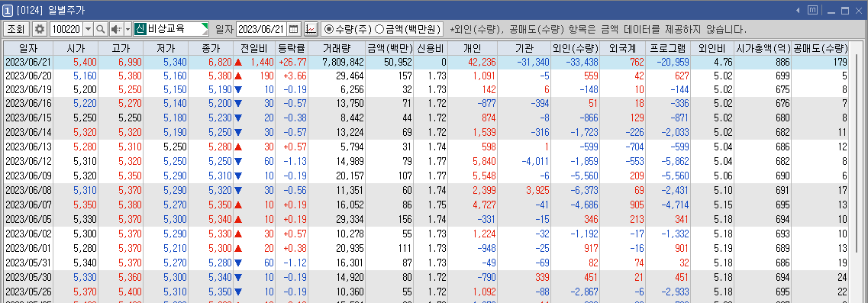
Task: Click the 외국계 column header
Action: [623, 48]
